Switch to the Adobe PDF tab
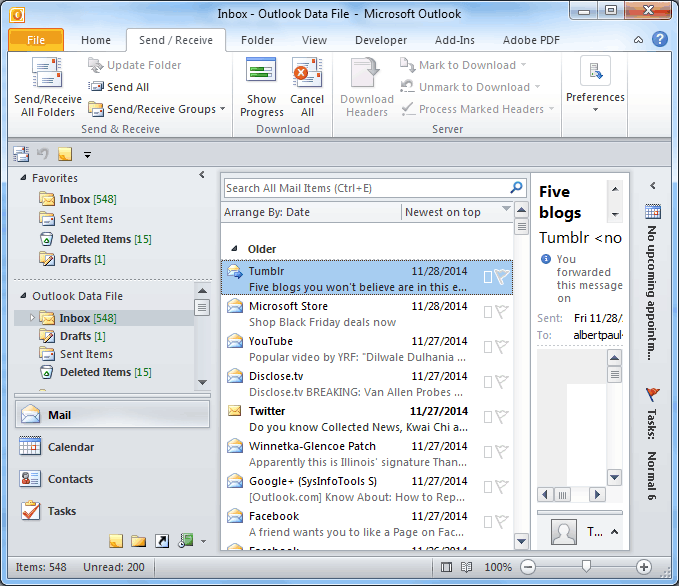This screenshot has height=586, width=679. [x=531, y=40]
